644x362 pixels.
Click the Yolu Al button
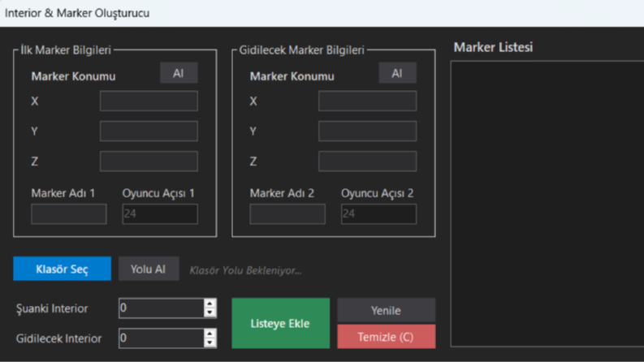(x=149, y=269)
